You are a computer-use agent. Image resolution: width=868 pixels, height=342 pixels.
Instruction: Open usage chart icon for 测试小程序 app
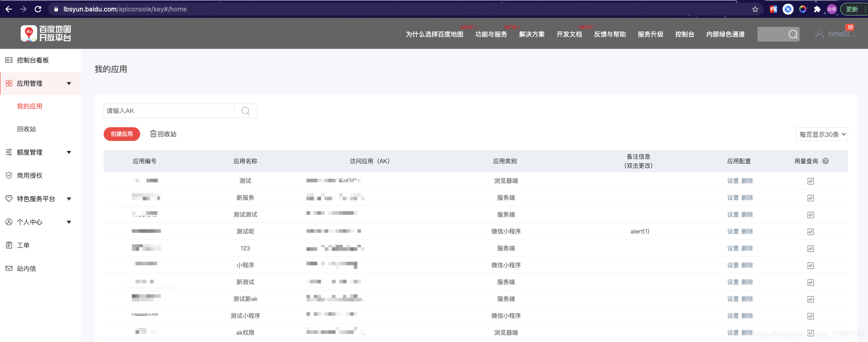810,316
